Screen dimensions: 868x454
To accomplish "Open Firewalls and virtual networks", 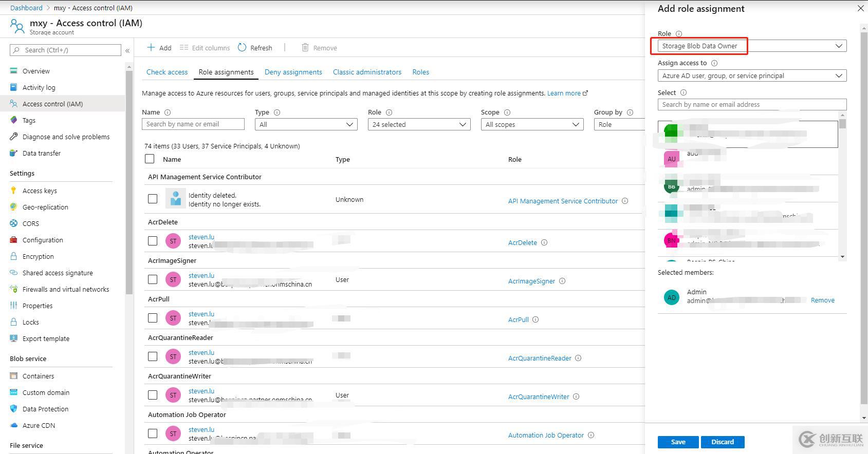I will click(x=66, y=289).
